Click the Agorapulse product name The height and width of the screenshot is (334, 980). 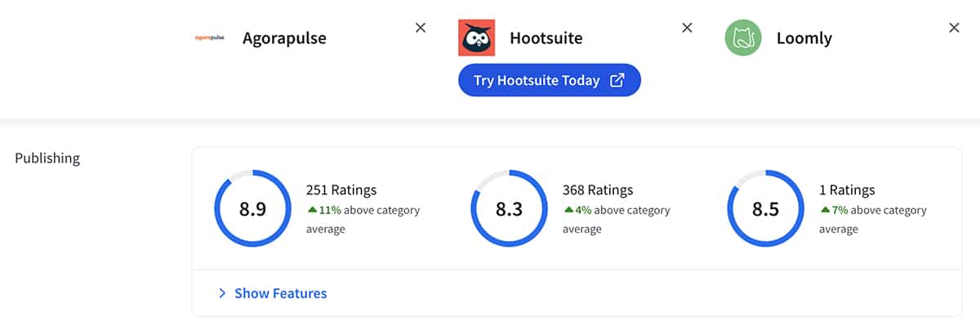[x=284, y=38]
